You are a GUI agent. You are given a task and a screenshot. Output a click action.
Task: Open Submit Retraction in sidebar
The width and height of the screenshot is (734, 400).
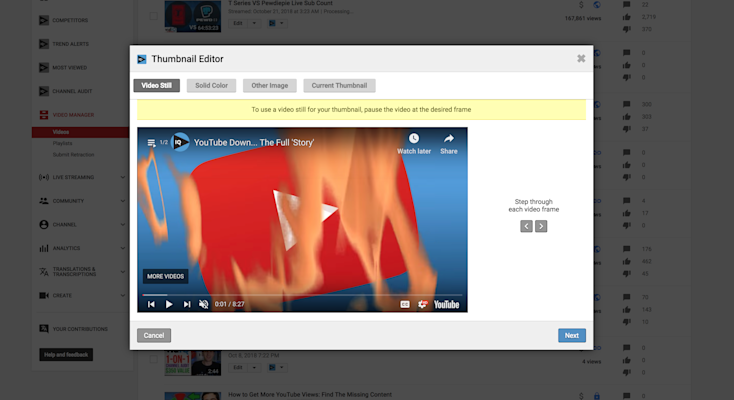tap(73, 155)
